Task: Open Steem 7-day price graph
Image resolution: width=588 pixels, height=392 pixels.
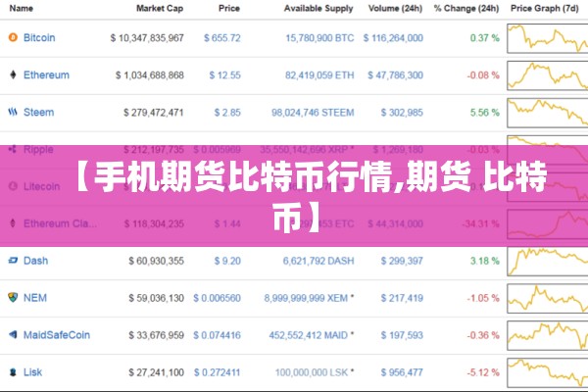Action: click(548, 113)
